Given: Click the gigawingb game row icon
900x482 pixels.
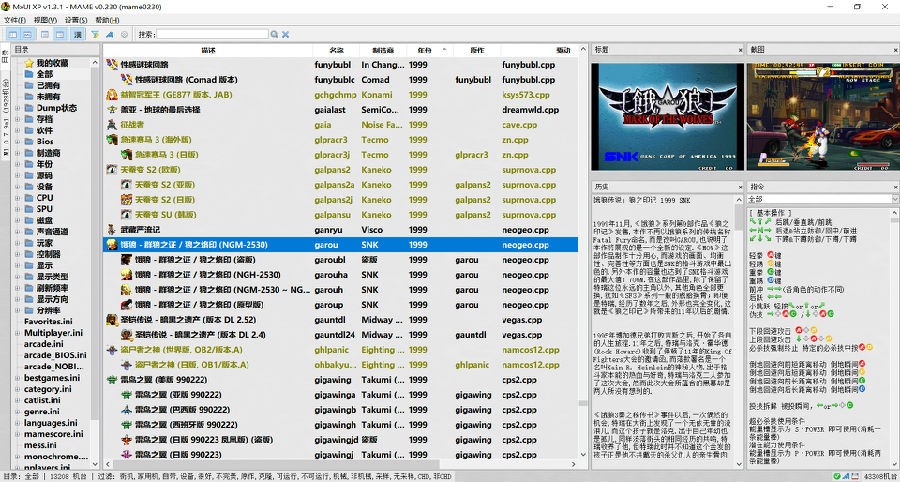Looking at the screenshot, I should 126,410.
